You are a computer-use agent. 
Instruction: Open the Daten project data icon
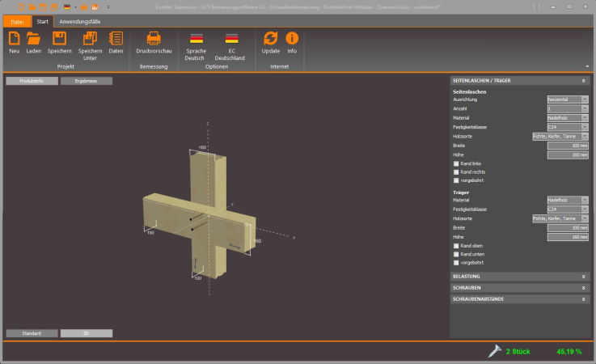coord(116,38)
